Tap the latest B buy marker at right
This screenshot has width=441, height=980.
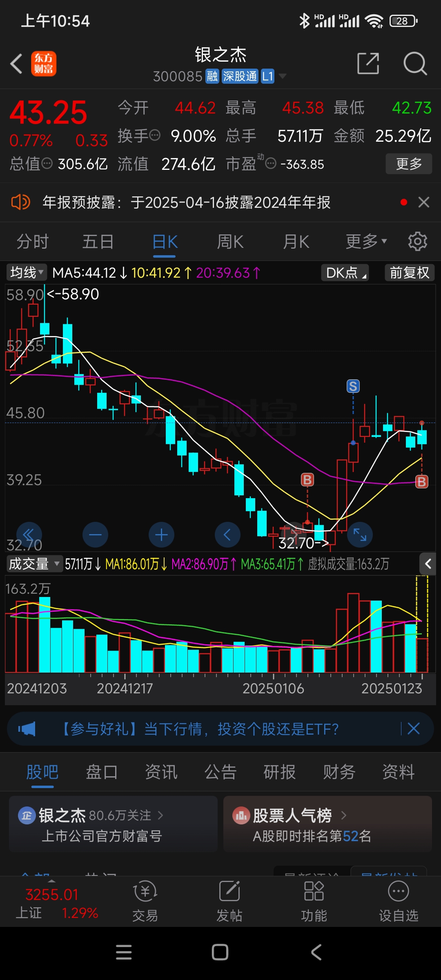tap(422, 482)
